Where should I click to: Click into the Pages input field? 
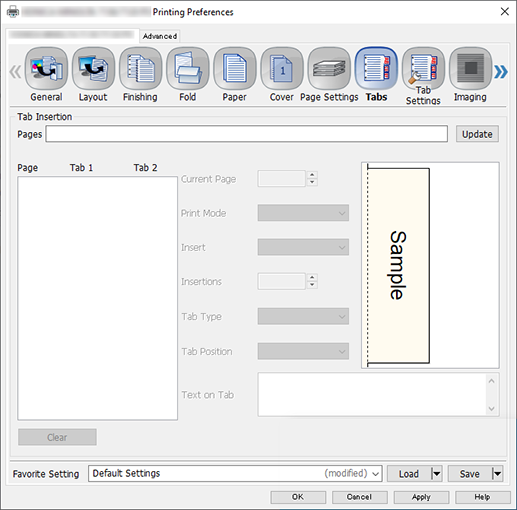247,134
